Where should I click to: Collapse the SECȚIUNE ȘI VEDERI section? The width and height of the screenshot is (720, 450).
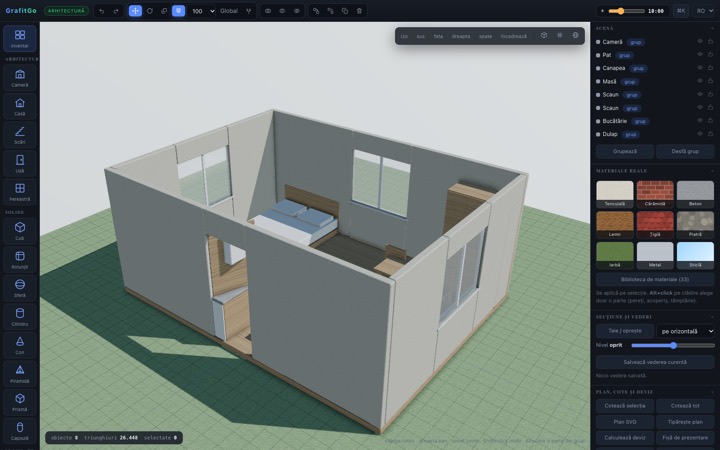point(712,317)
